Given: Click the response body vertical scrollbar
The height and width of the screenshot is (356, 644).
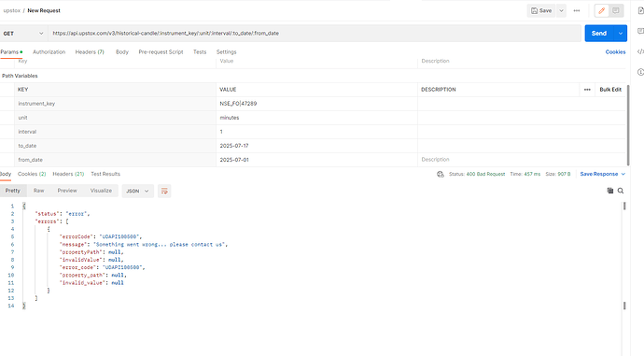Looking at the screenshot, I should pos(624,256).
